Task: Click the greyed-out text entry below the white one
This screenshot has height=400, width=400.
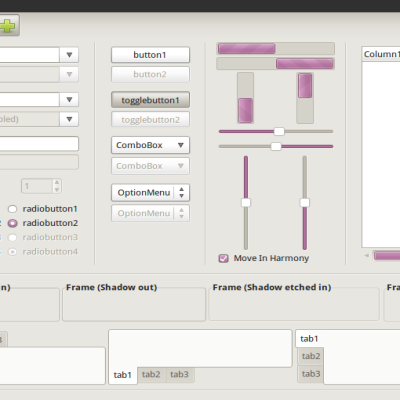Action: [x=39, y=162]
